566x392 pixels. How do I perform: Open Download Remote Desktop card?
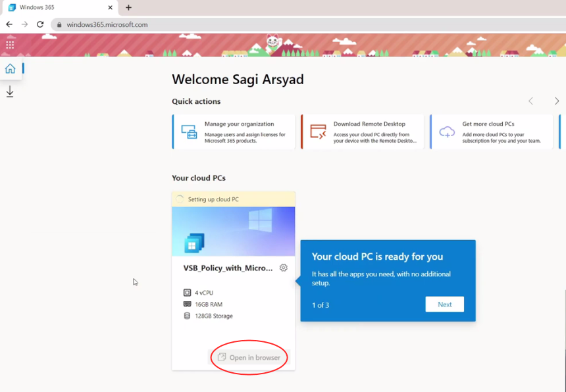click(363, 132)
